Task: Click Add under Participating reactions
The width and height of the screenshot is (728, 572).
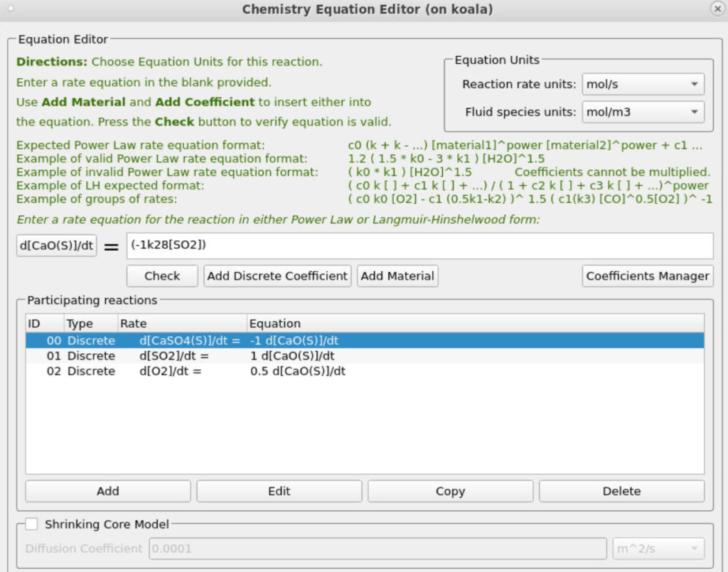Action: pyautogui.click(x=108, y=491)
